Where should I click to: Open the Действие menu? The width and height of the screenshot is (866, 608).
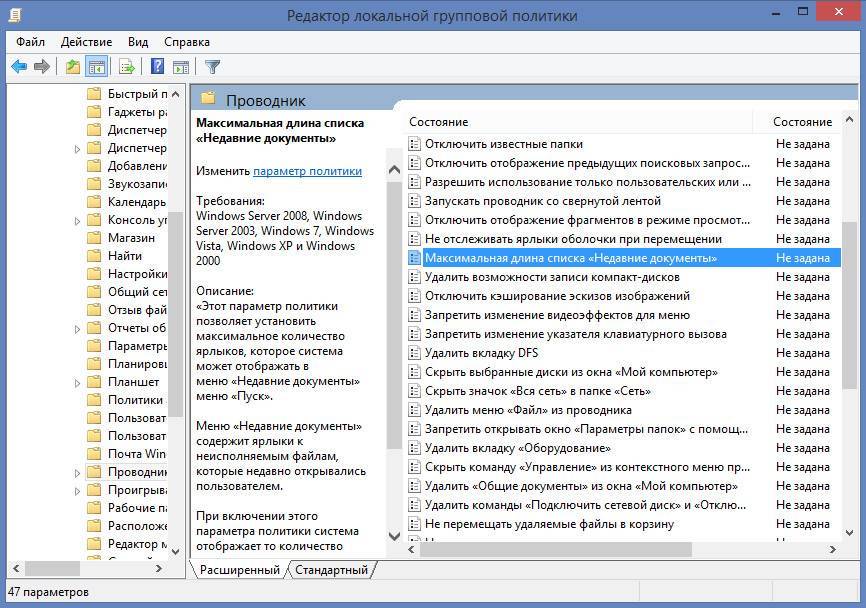[86, 42]
